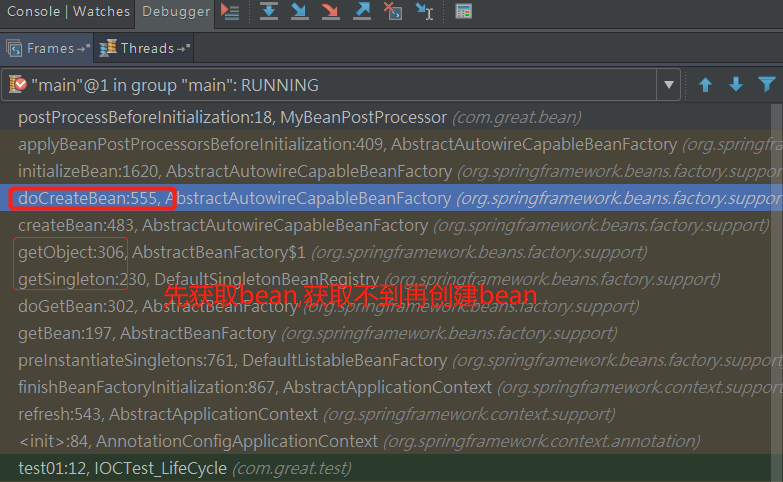The height and width of the screenshot is (482, 783).
Task: Select getSingleton:230 frame
Action: (x=385, y=279)
